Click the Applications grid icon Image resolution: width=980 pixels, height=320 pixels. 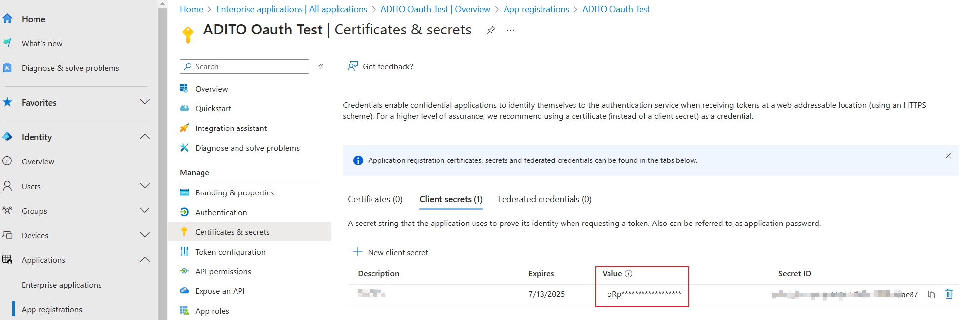[x=7, y=259]
